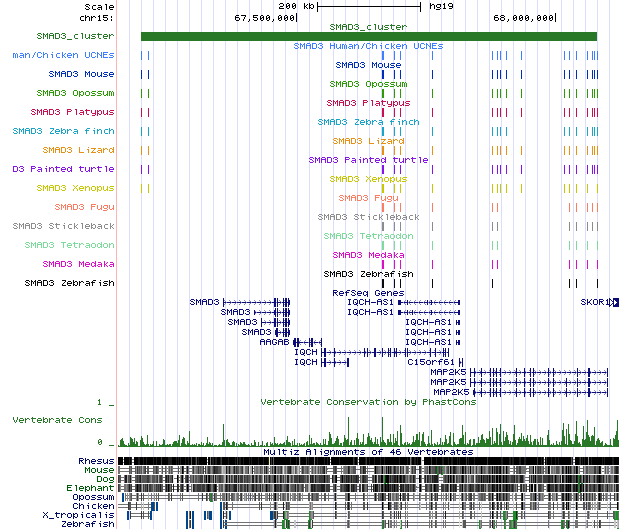Select the AAGAB gene in RefSeq Genes
The image size is (620, 529).
click(273, 342)
